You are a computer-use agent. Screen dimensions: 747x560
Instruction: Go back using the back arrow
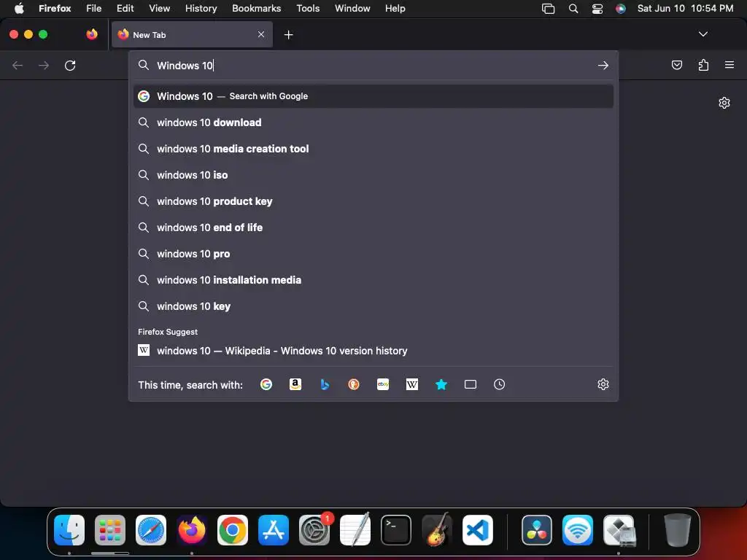click(18, 65)
